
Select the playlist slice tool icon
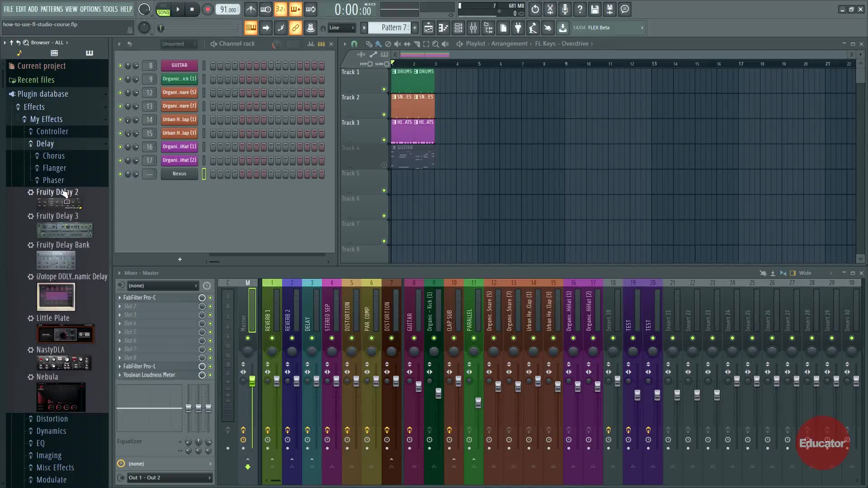pos(417,44)
